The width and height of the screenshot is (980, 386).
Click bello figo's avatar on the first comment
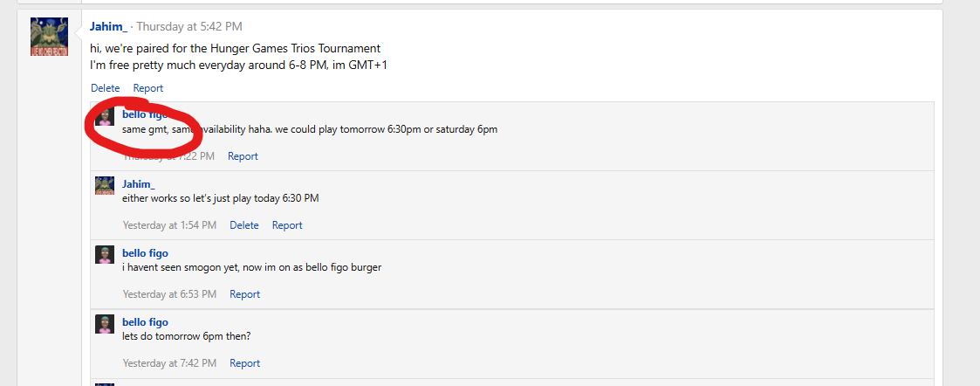[105, 116]
